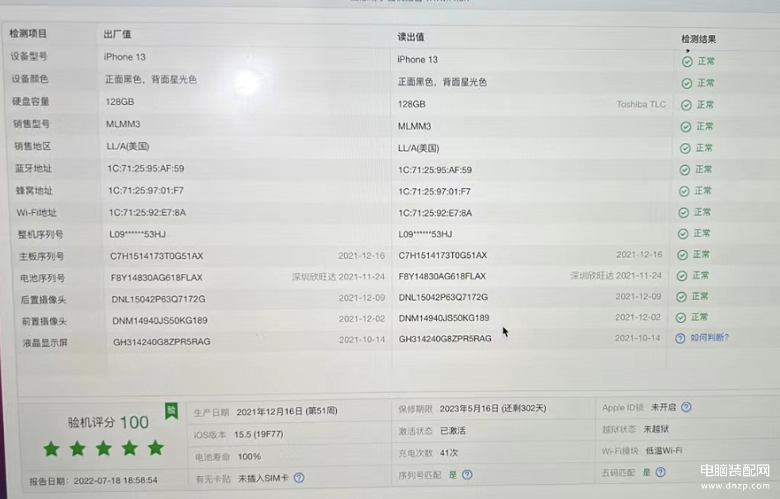The image size is (780, 499).
Task: Click help icon beside 如何判断?
Action: (x=680, y=338)
